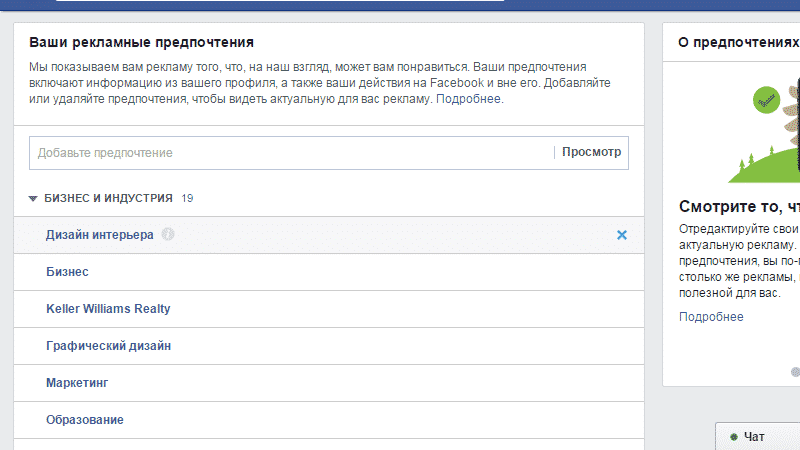
Task: Click the count 19 beside the category heading
Action: [187, 198]
